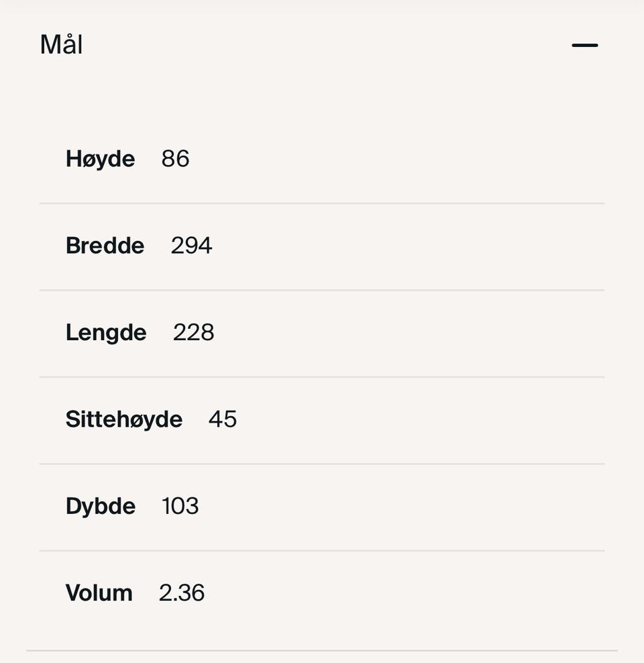The image size is (644, 663).
Task: Click the Dybde value 103
Action: point(180,506)
